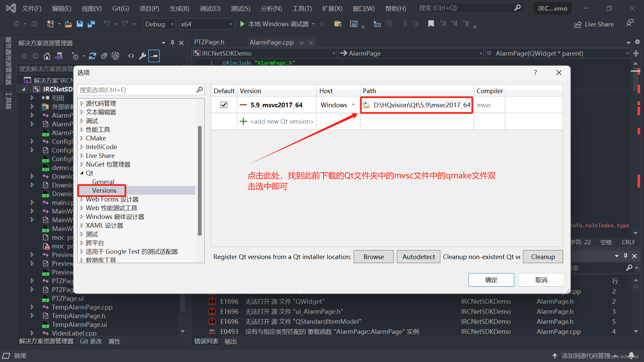Click 取消 to cancel options
This screenshot has height=362, width=644.
[x=541, y=280]
